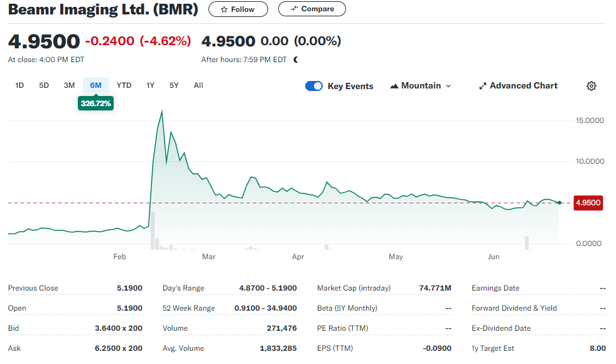Screen dimensions: 616x364
Task: Click the Ex-Dividend Date label
Action: click(501, 328)
